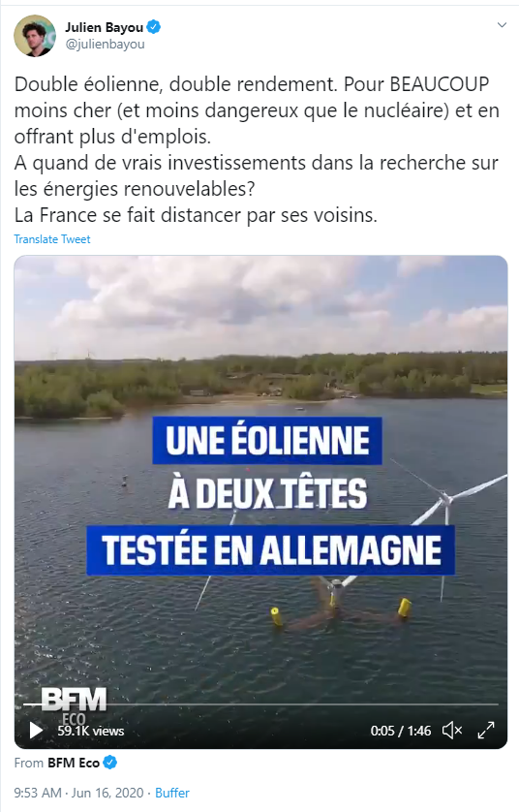Image resolution: width=519 pixels, height=812 pixels.
Task: Click Translate Tweet
Action: pos(52,239)
